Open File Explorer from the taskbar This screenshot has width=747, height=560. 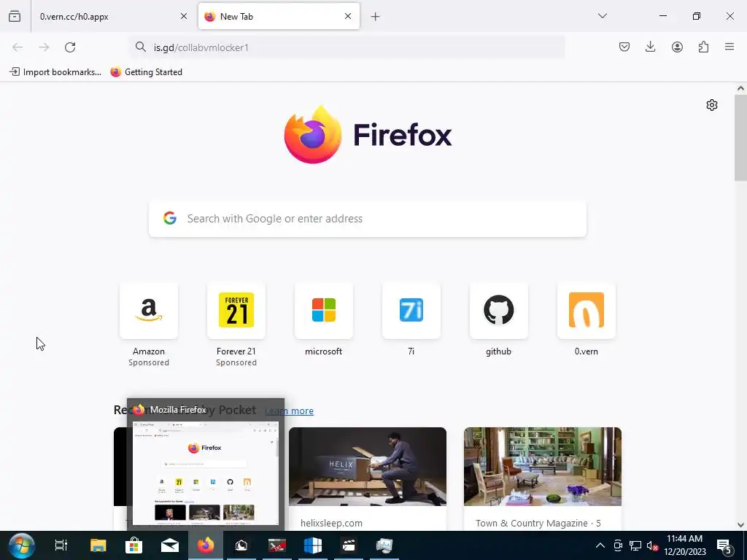click(x=98, y=545)
